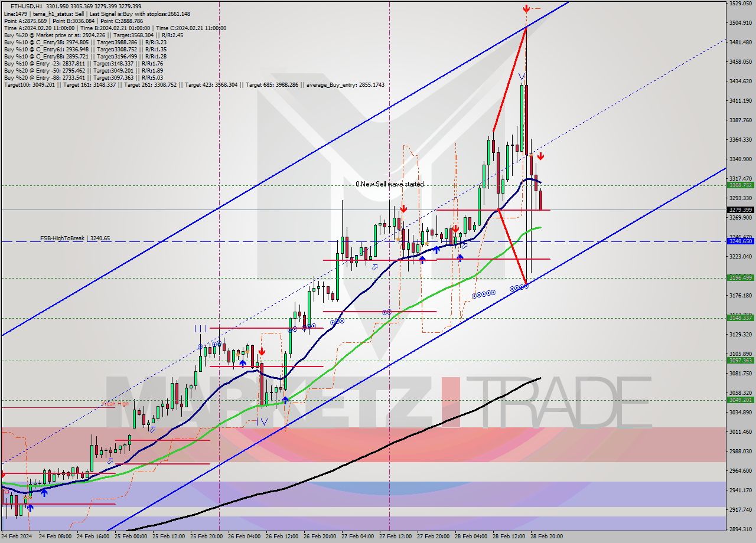
Task: Click the 'FSB-HighToBreak | 3240.65' label
Action: coord(75,238)
